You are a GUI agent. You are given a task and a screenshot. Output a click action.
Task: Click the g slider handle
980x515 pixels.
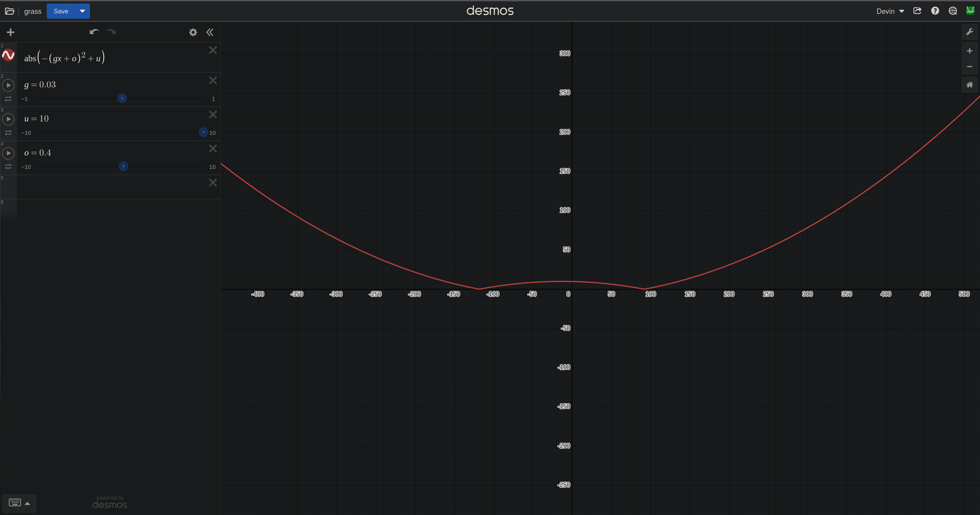122,98
